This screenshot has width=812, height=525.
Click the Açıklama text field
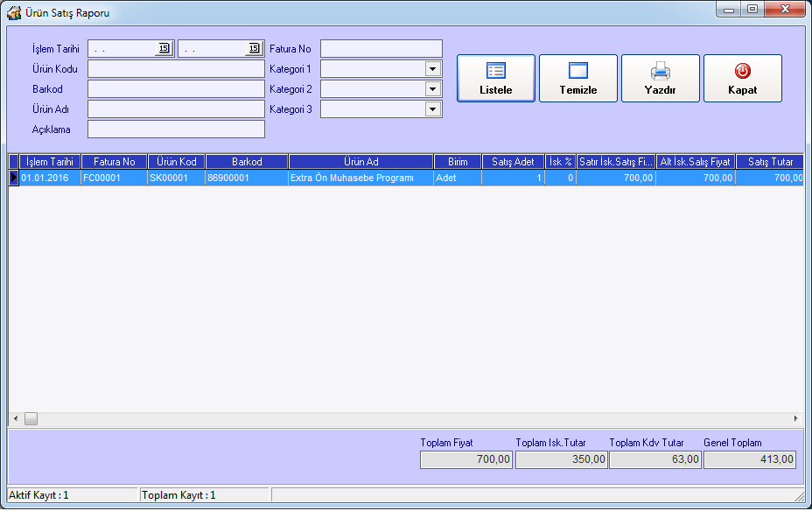(x=176, y=129)
